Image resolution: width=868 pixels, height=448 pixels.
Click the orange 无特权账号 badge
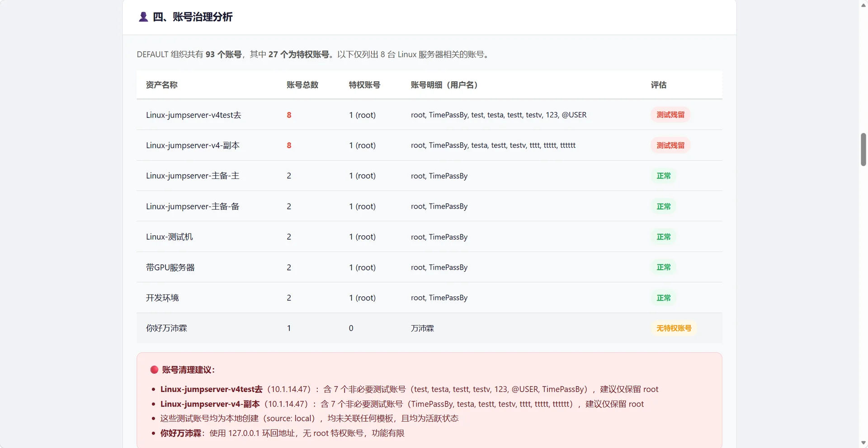pos(674,328)
